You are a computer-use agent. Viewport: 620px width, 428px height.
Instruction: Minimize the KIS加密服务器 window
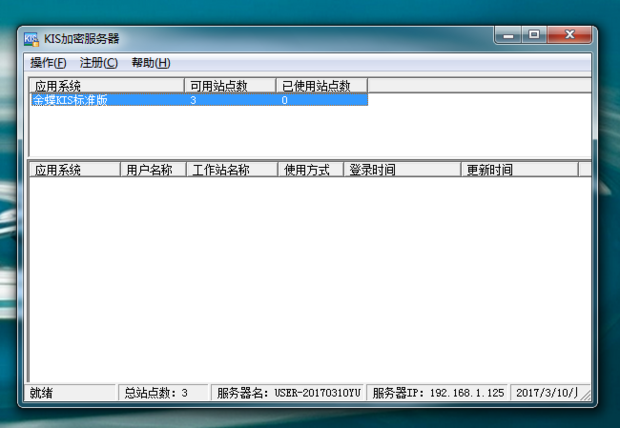(508, 36)
